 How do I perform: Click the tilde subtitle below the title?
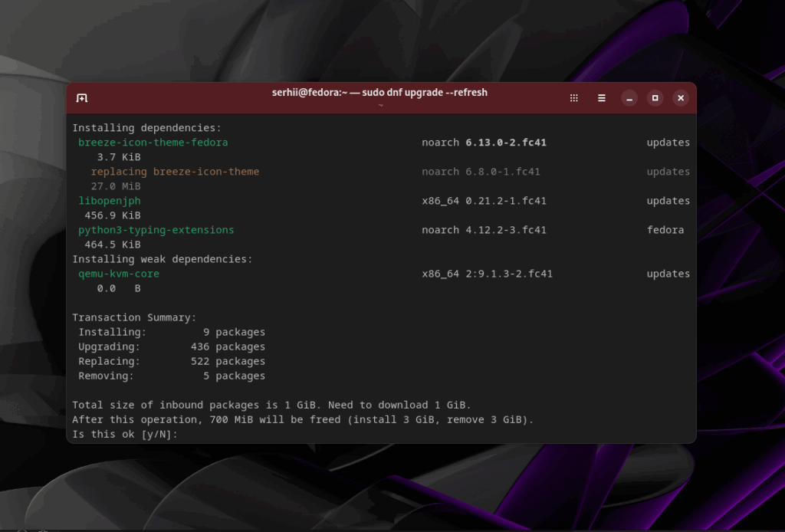381,106
